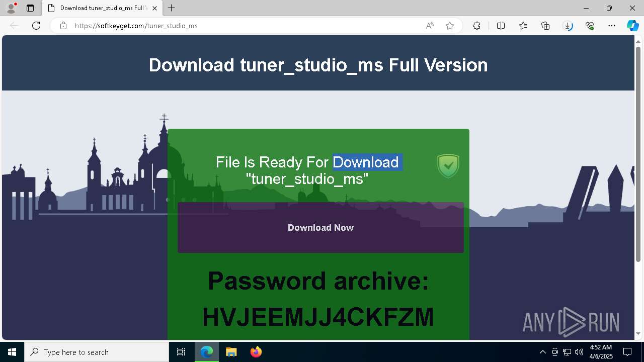Focus the address bar URL
This screenshot has width=644, height=362.
pyautogui.click(x=136, y=26)
